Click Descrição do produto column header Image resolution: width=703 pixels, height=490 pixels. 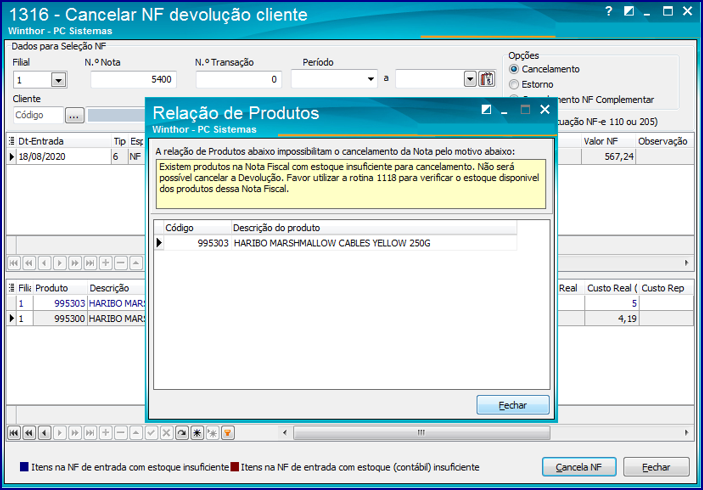[373, 228]
